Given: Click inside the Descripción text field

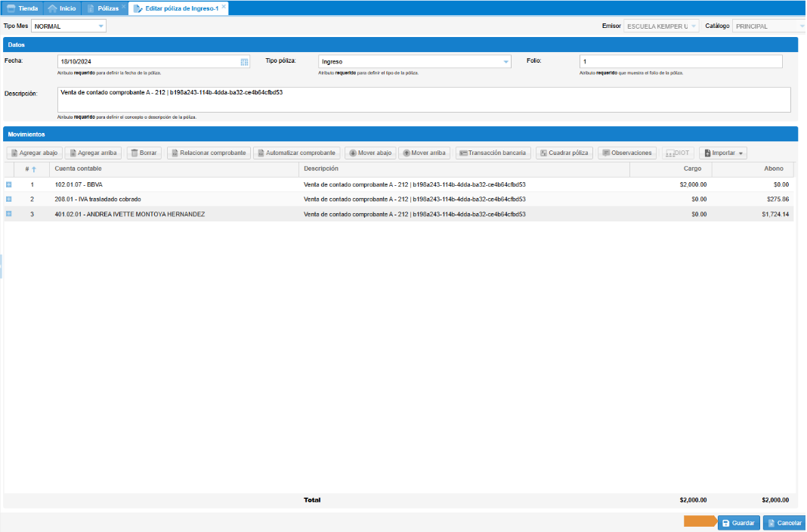Looking at the screenshot, I should [x=423, y=100].
